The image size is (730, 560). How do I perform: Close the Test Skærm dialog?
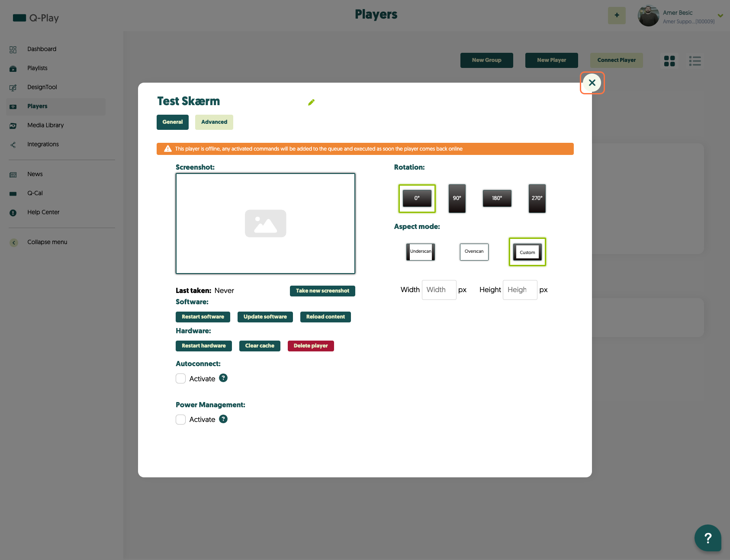point(592,83)
